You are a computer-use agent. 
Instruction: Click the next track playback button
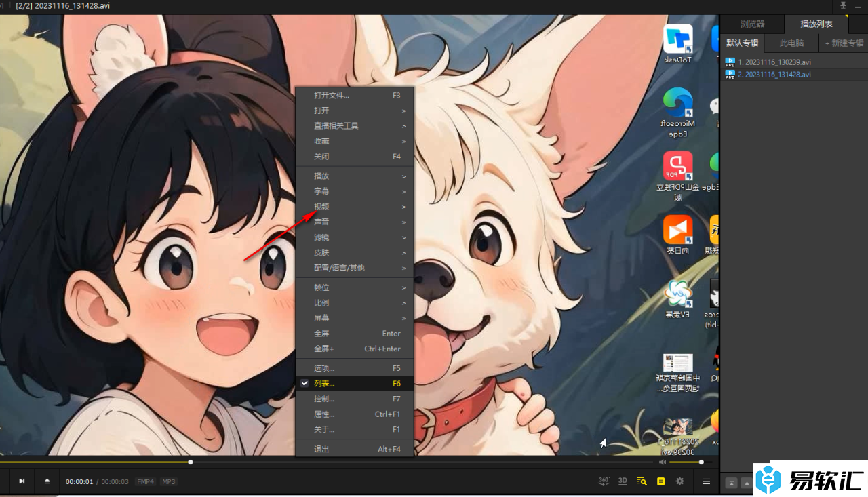tap(22, 481)
